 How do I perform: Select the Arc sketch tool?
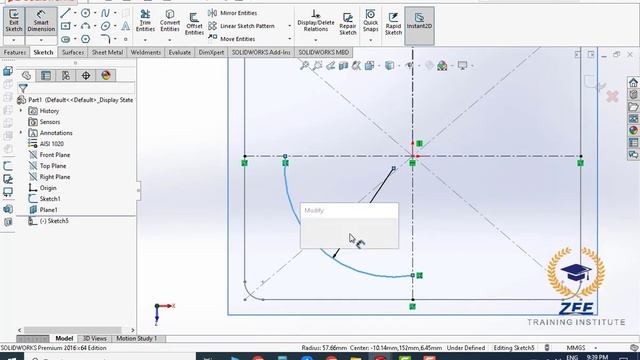point(85,26)
